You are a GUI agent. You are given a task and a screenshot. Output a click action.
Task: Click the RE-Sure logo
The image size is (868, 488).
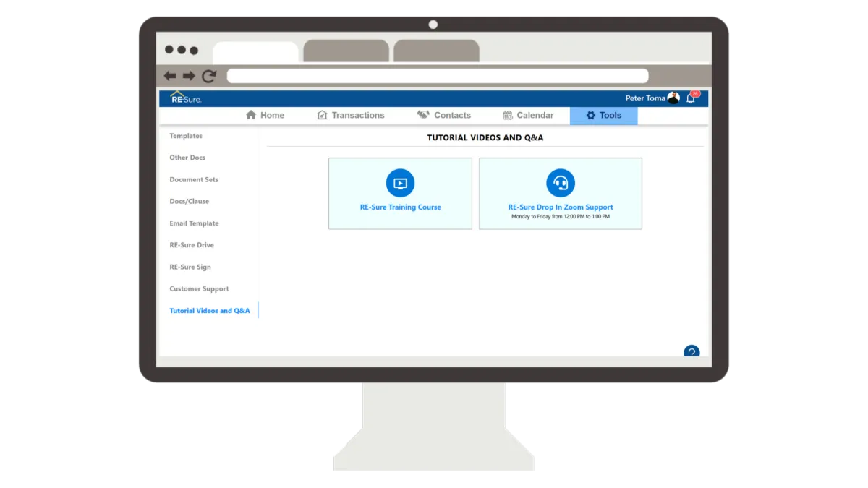tap(186, 98)
